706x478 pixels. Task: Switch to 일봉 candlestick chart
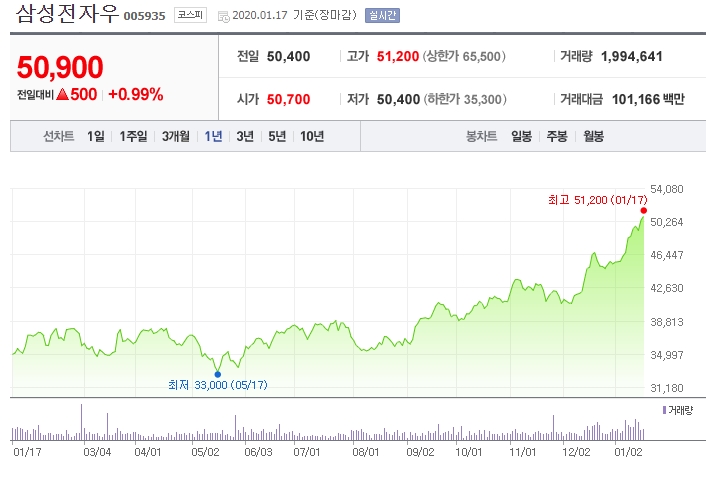[521, 136]
